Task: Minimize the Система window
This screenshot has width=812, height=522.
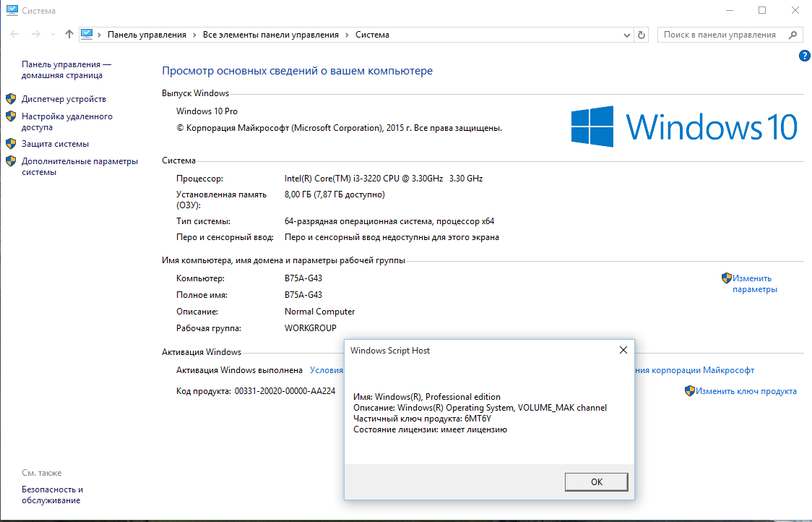Action: [730, 10]
